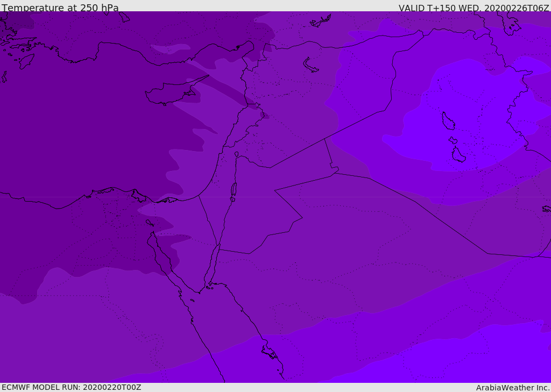Image resolution: width=551 pixels, height=392 pixels.
Task: Click the small island in the Persian Gulf
Action: click(546, 209)
